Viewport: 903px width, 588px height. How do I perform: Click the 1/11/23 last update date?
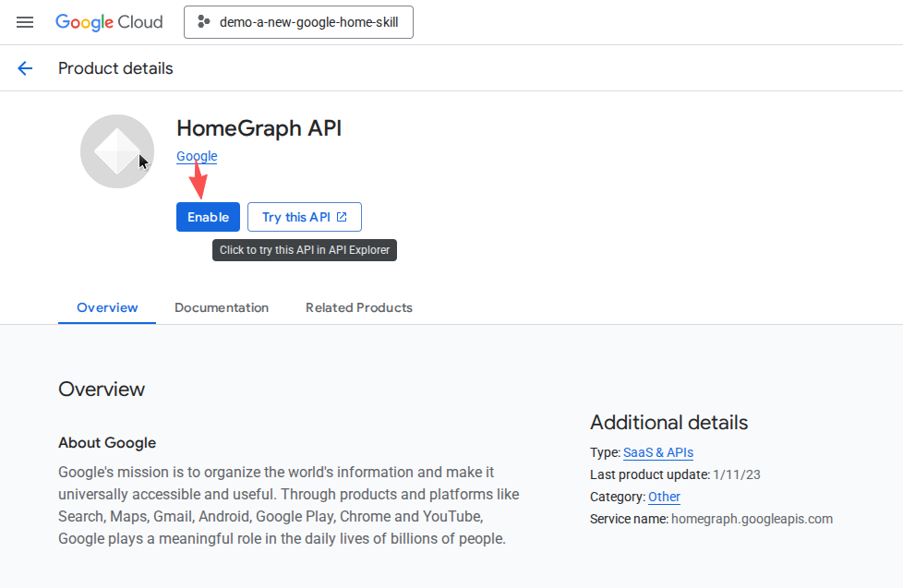pos(737,474)
